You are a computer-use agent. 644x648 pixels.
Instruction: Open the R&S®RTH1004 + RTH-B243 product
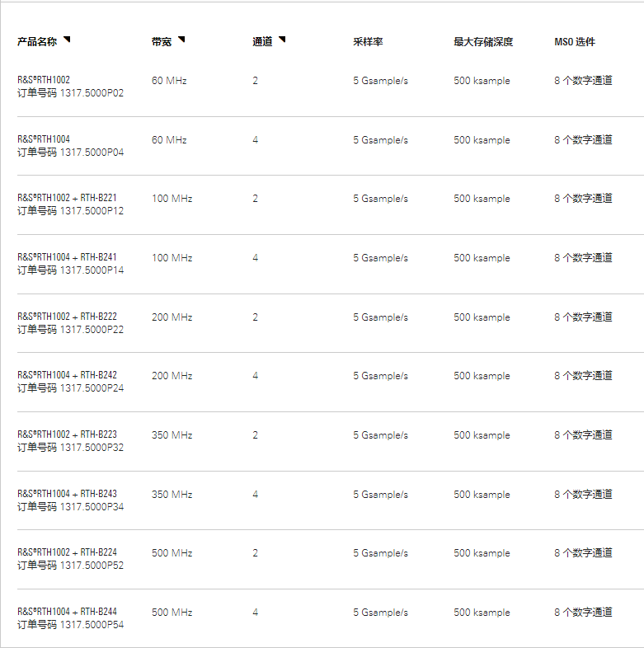tap(67, 494)
